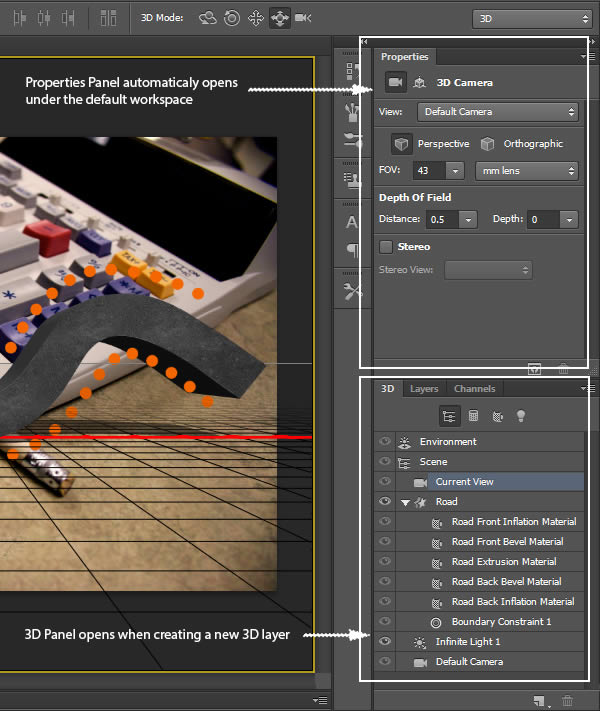600x711 pixels.
Task: Filter 3D panel by materials
Action: [498, 416]
